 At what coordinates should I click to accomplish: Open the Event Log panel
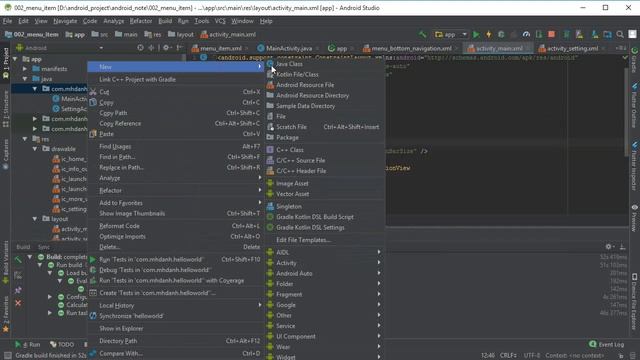pos(607,344)
